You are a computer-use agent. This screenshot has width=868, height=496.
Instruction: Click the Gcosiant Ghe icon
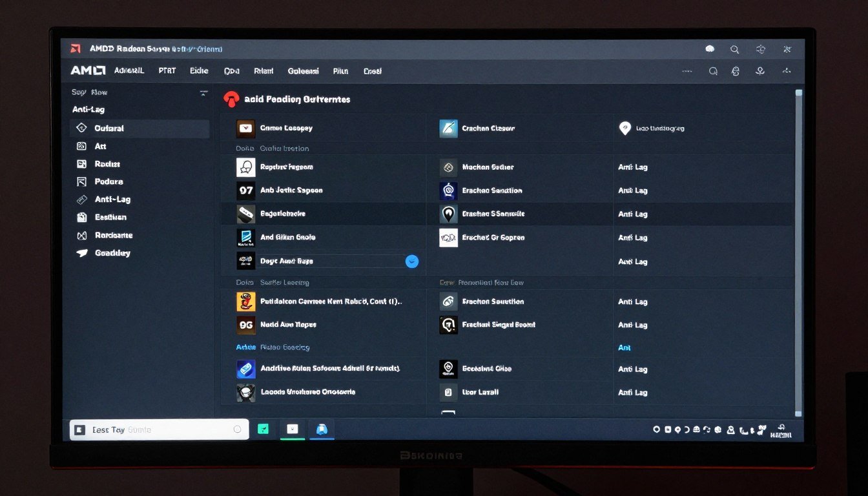point(448,369)
